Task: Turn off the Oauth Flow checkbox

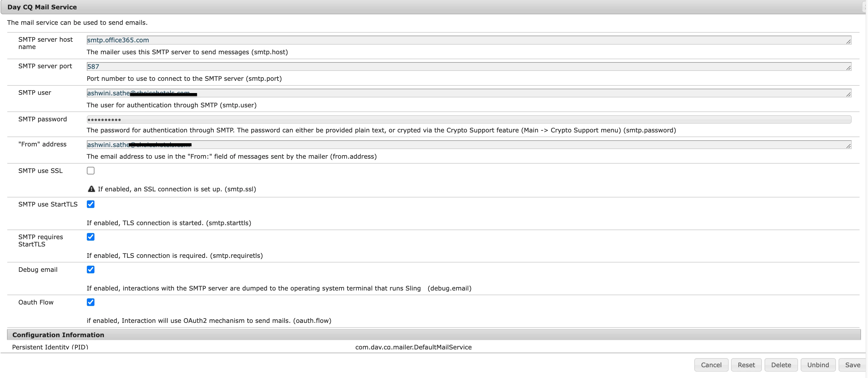Action: [x=91, y=302]
